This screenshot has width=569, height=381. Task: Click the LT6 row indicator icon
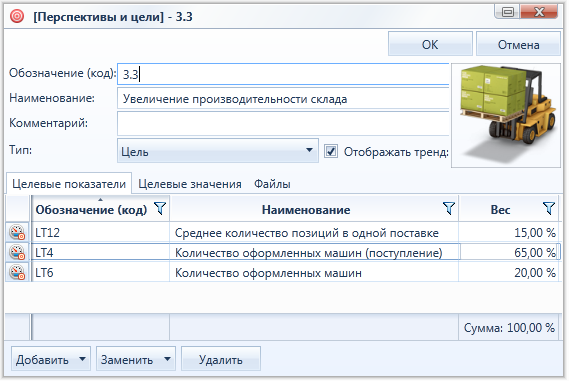(17, 273)
